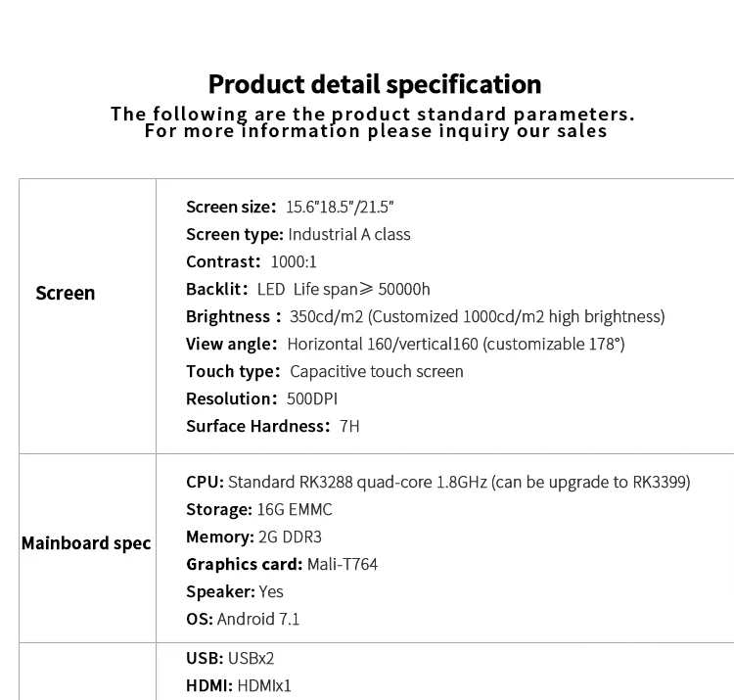
Task: Click the Resolution 500DPI entry
Action: click(262, 398)
